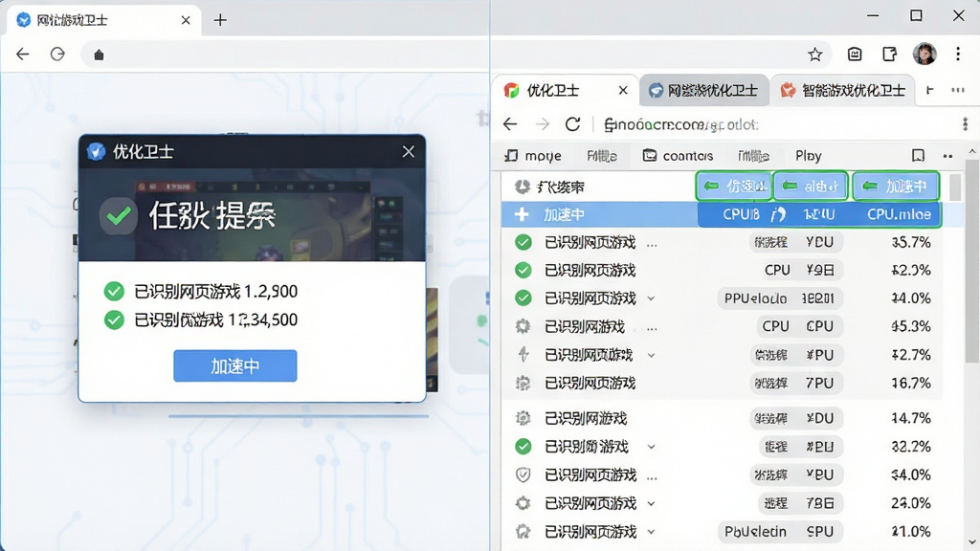980x551 pixels.
Task: Click the inner URL address field
Action: point(775,124)
